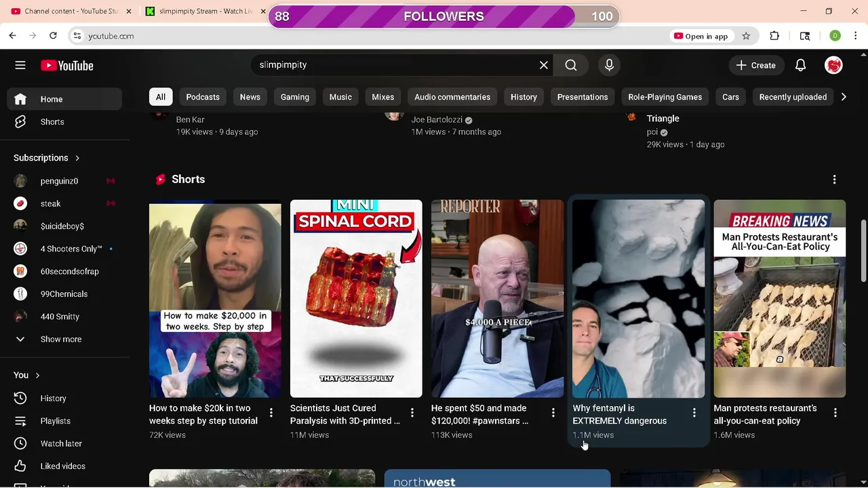Expand Subscriptions section
This screenshot has width=868, height=488.
[x=47, y=158]
